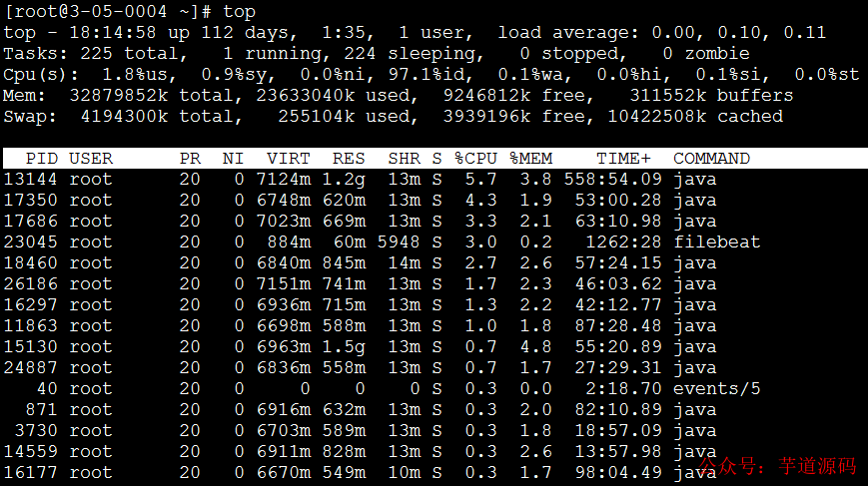Click the 18:14:58 clock time
Image resolution: width=868 pixels, height=486 pixels.
tap(113, 33)
